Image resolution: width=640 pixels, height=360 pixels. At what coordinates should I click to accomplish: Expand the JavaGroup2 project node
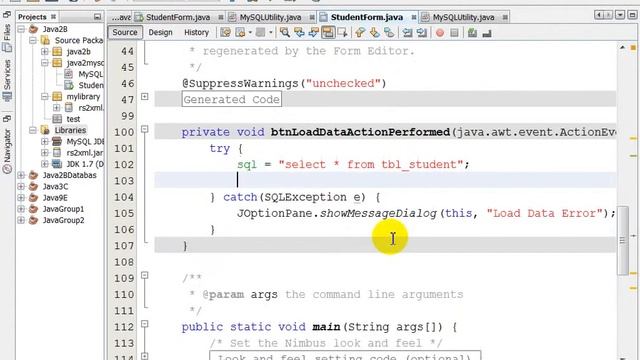(x=21, y=220)
